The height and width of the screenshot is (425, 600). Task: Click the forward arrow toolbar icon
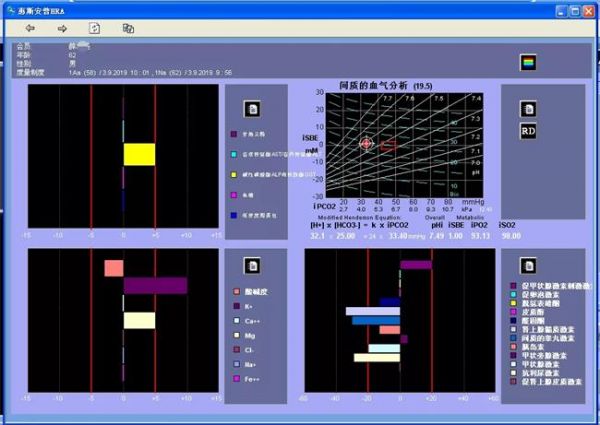(62, 28)
